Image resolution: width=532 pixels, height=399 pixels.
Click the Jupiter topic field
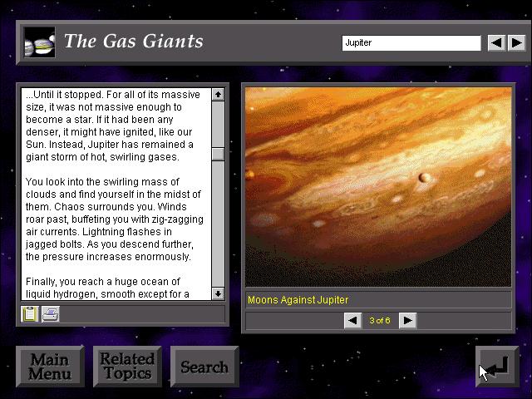click(x=411, y=43)
